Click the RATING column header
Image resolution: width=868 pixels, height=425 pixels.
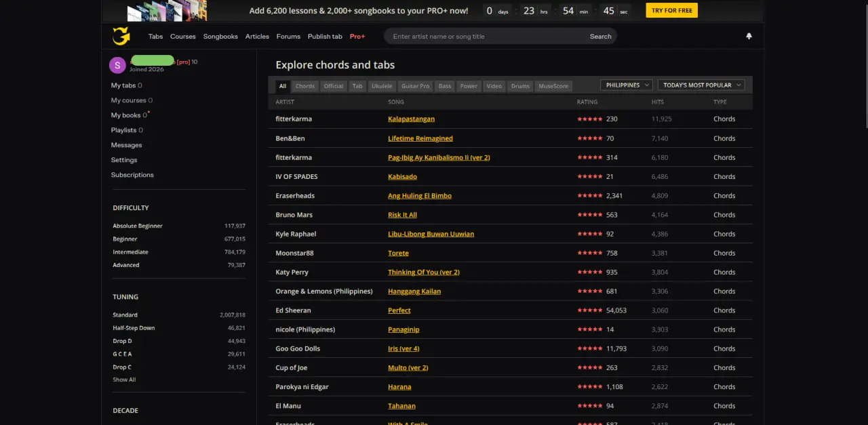coord(587,102)
